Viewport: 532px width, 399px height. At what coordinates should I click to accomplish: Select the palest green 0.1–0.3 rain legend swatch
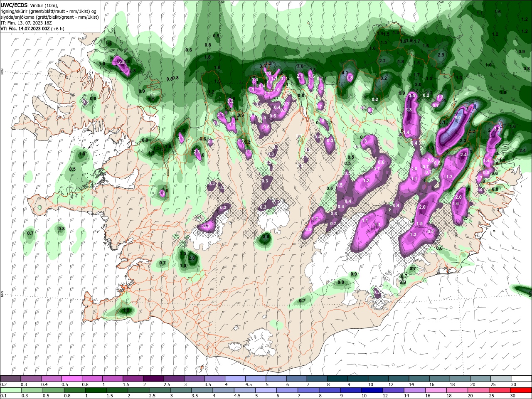pyautogui.click(x=11, y=390)
